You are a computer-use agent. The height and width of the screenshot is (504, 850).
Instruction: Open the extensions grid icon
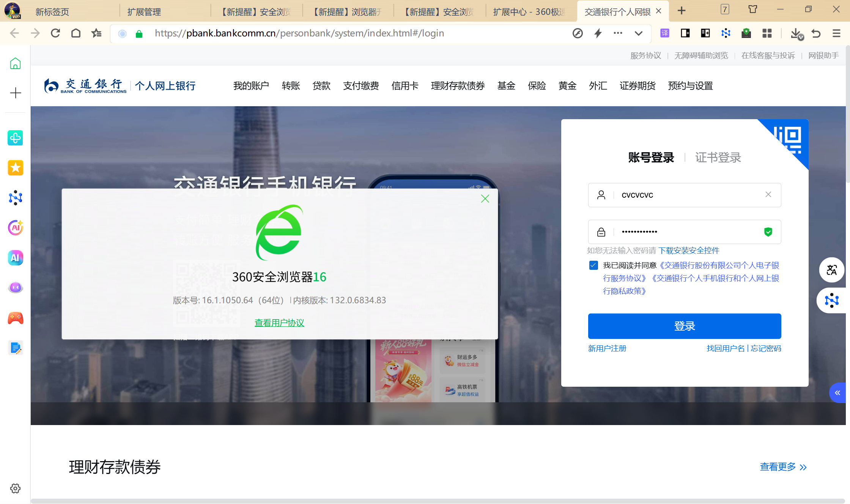767,33
